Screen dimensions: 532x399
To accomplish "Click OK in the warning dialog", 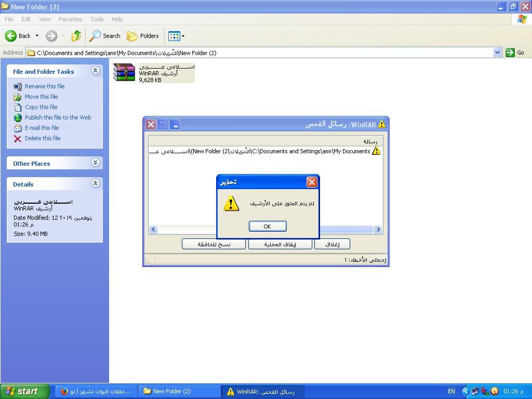I will pos(268,227).
